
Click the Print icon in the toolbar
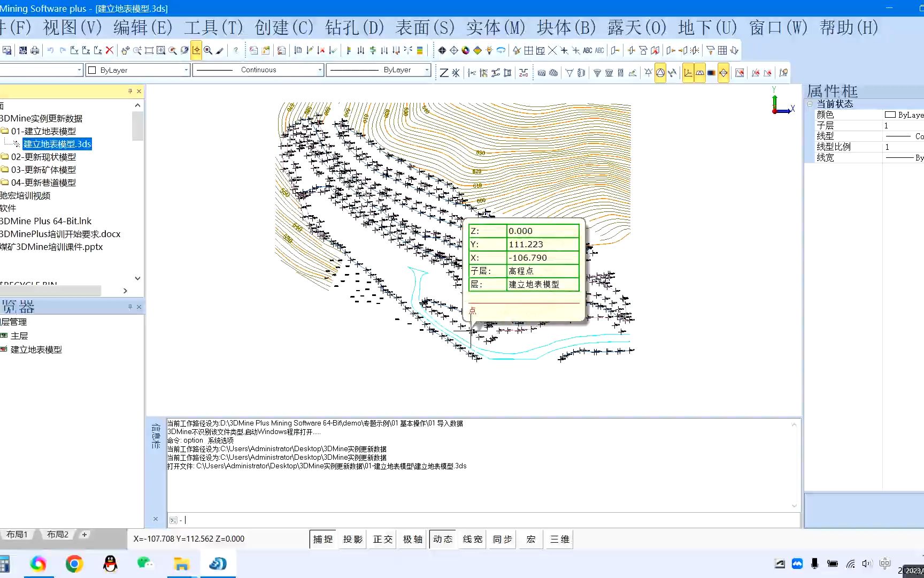(35, 50)
